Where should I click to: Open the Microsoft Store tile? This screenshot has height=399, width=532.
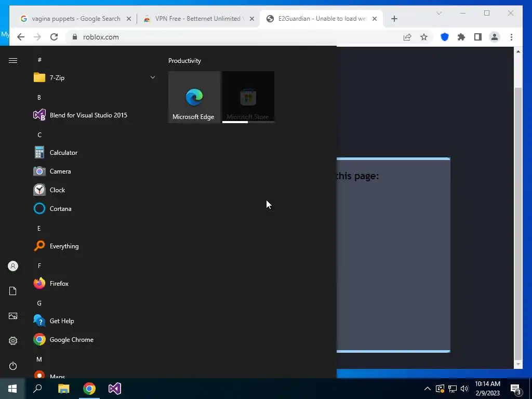pyautogui.click(x=248, y=97)
